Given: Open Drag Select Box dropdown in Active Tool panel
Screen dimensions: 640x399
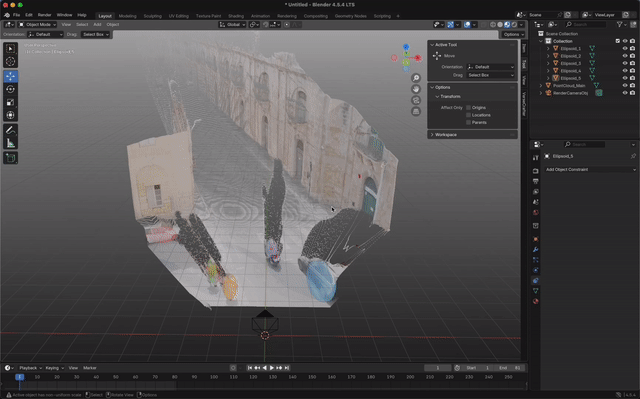Looking at the screenshot, I should [x=490, y=75].
